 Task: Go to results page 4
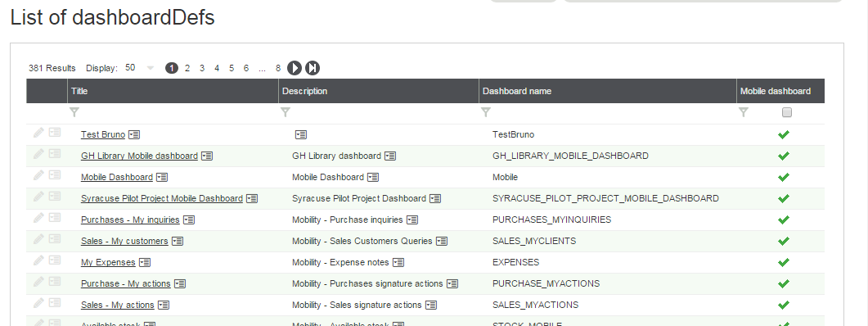[x=217, y=68]
